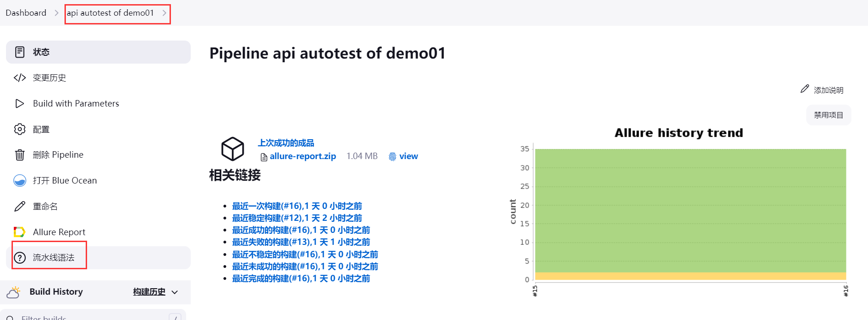Open the 流水线语法 page
This screenshot has width=868, height=320.
(98, 258)
